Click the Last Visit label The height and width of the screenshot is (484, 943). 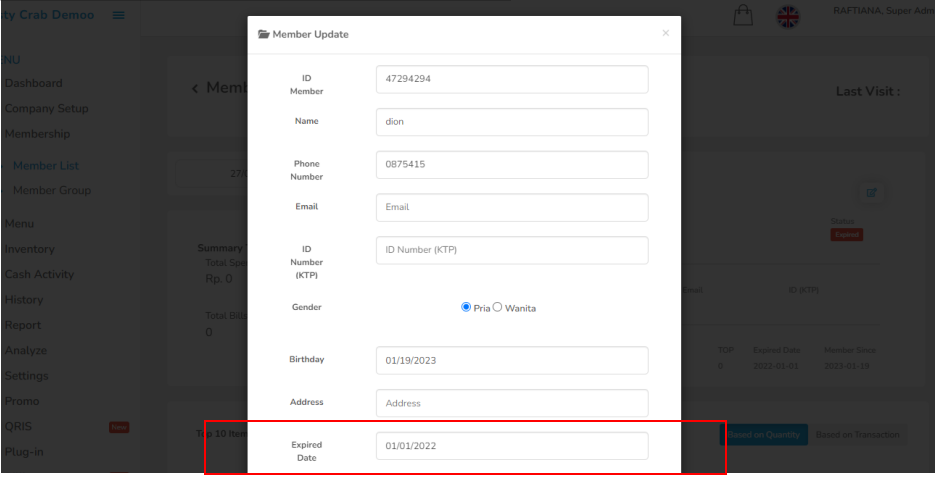coord(868,91)
